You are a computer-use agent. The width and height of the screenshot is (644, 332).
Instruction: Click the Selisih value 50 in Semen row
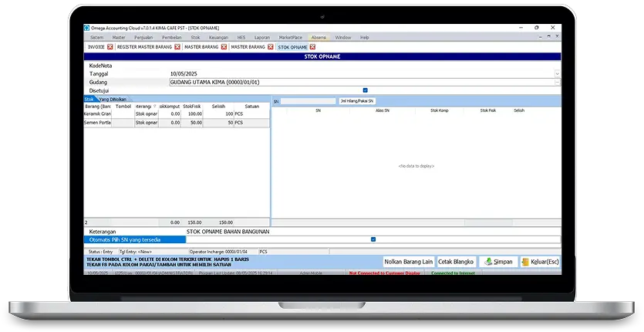pyautogui.click(x=218, y=123)
